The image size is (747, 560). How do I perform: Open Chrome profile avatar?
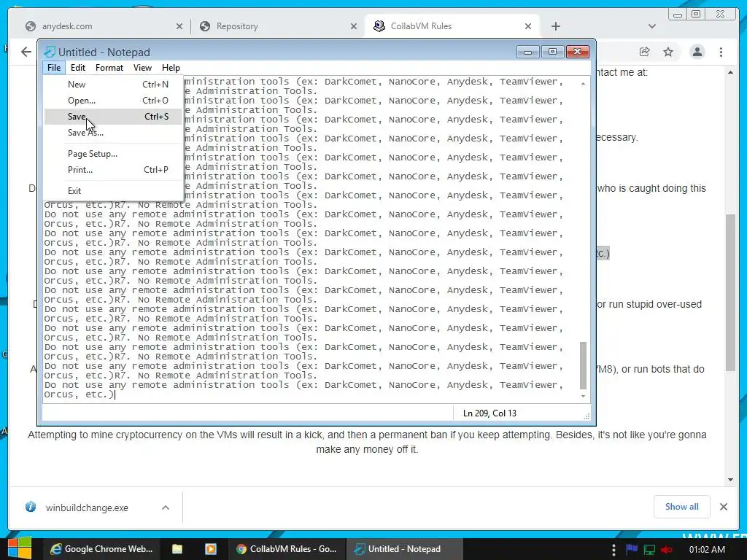click(697, 52)
